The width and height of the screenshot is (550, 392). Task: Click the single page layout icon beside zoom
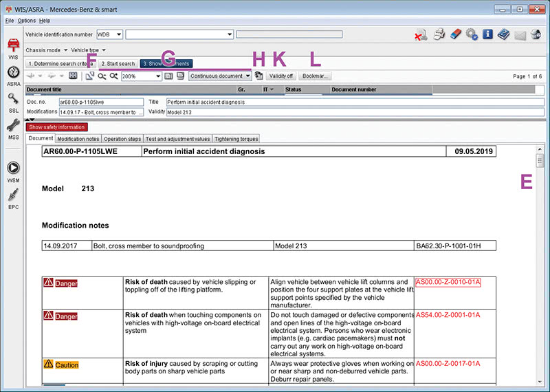point(168,76)
